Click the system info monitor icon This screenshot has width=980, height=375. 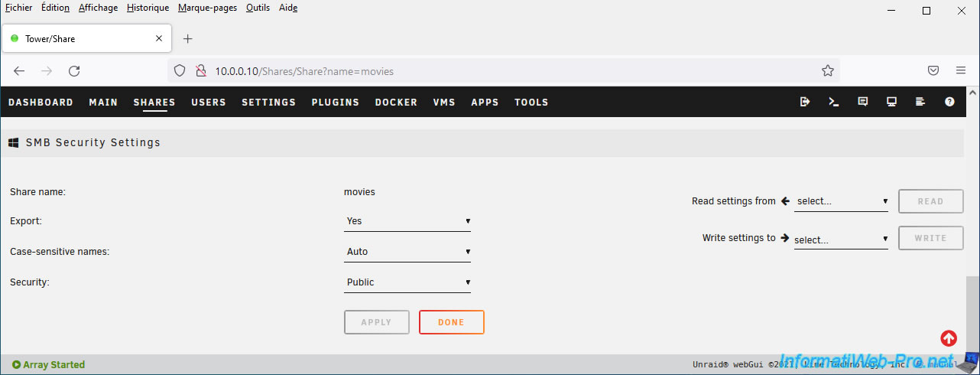click(891, 102)
